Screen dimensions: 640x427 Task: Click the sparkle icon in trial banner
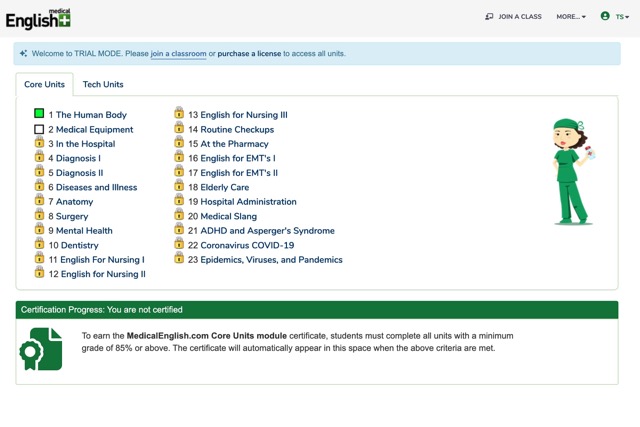coord(23,54)
